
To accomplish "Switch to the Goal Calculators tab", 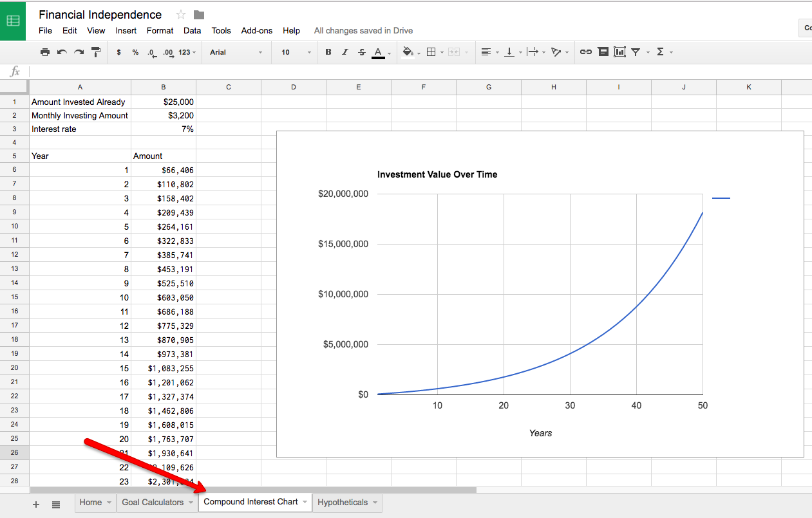I will click(153, 503).
